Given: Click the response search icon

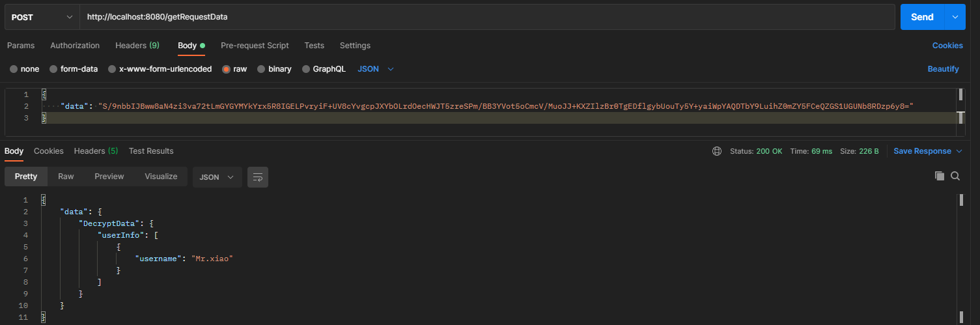Looking at the screenshot, I should coord(955,176).
